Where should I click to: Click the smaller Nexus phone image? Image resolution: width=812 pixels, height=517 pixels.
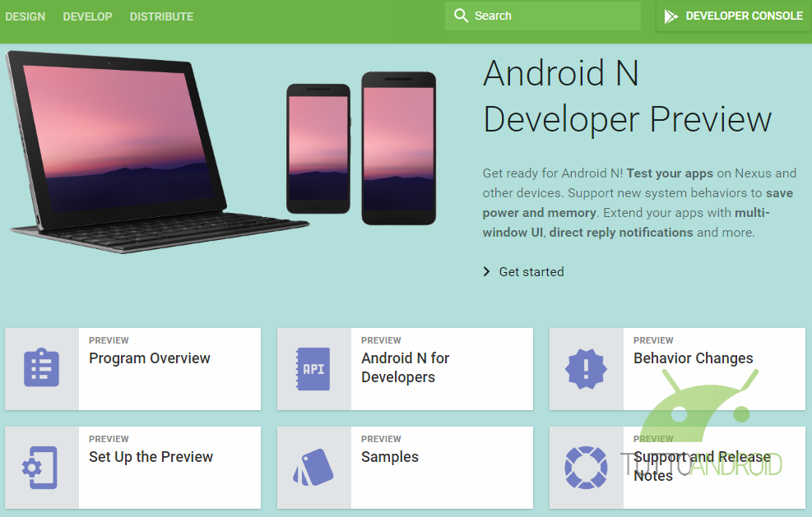(318, 149)
